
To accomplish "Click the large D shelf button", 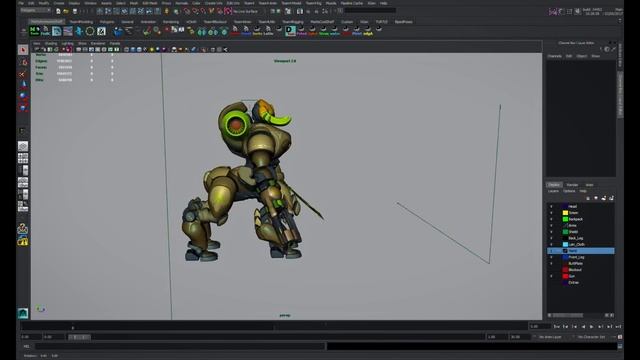I will (290, 31).
